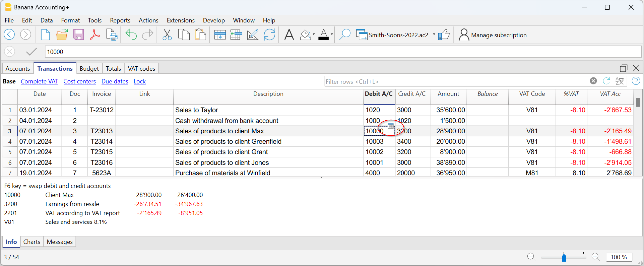Switch to the Budget tab

click(x=89, y=68)
